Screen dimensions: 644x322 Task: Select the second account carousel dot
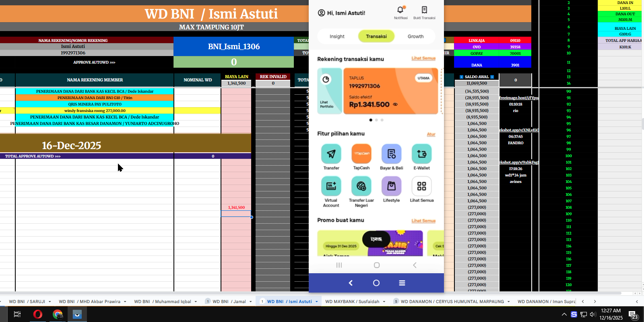(376, 120)
